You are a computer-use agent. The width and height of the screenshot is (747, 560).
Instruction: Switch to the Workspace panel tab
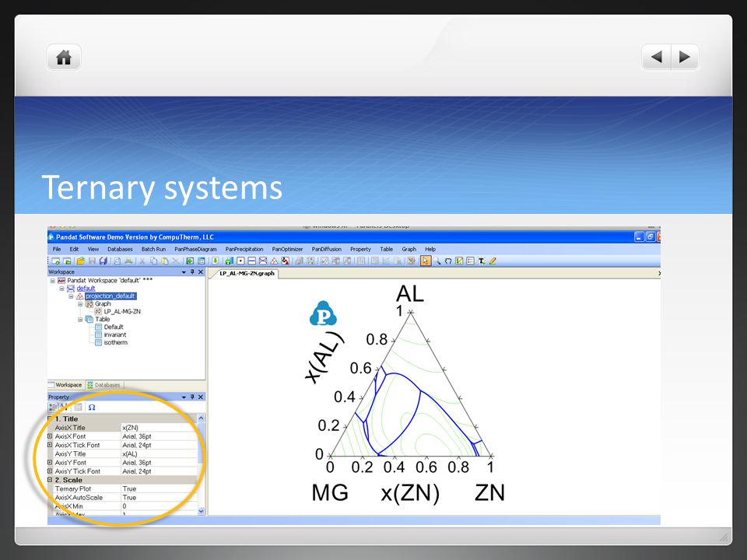pyautogui.click(x=65, y=385)
